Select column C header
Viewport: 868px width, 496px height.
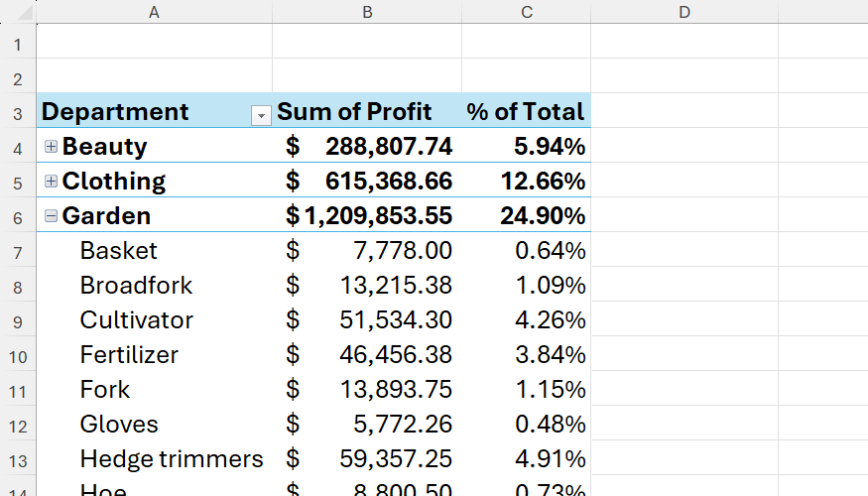[x=527, y=12]
